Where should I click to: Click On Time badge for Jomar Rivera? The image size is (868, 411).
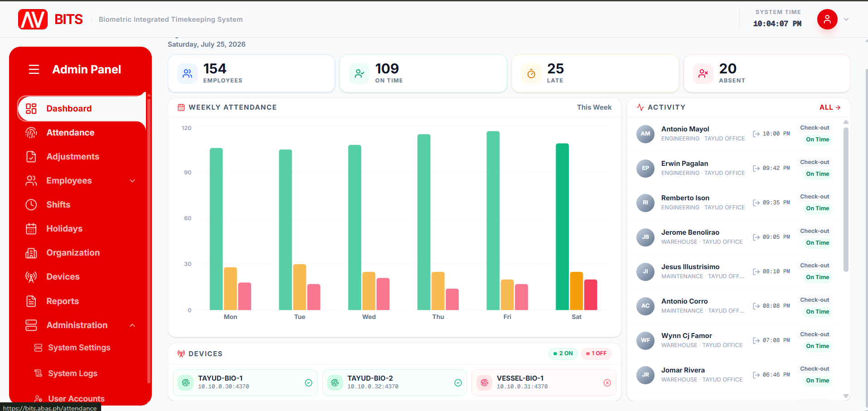(817, 381)
